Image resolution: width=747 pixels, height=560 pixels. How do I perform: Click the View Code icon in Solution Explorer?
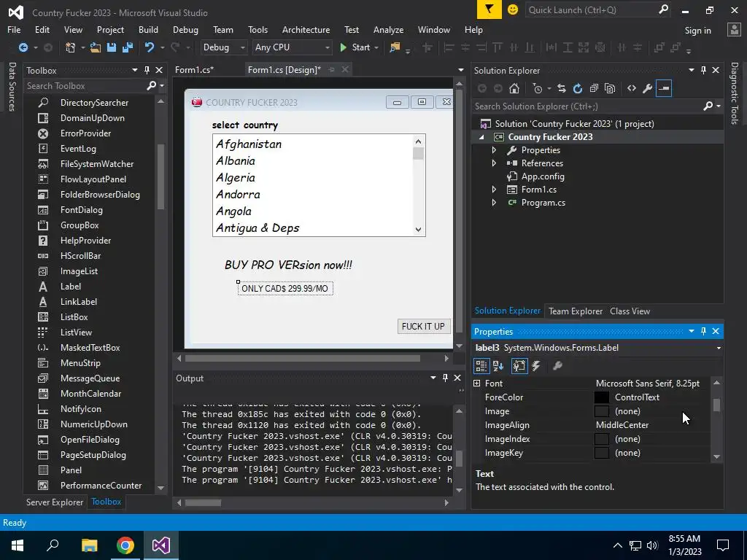(x=632, y=88)
